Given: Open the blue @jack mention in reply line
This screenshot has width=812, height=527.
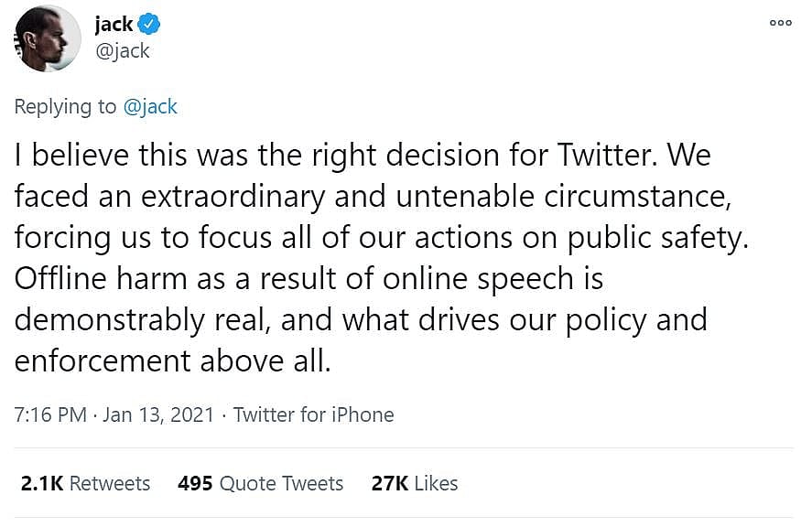Looking at the screenshot, I should 150,106.
